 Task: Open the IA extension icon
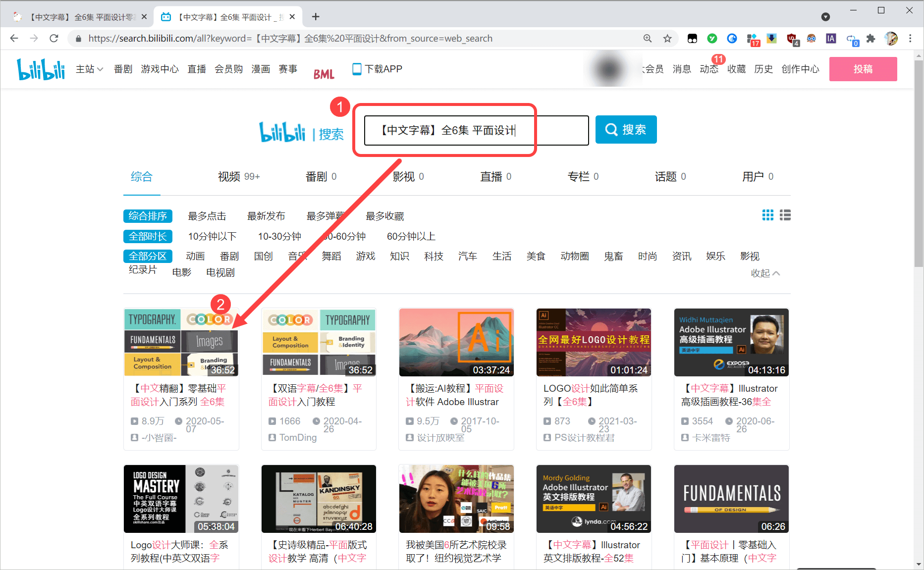(x=831, y=38)
